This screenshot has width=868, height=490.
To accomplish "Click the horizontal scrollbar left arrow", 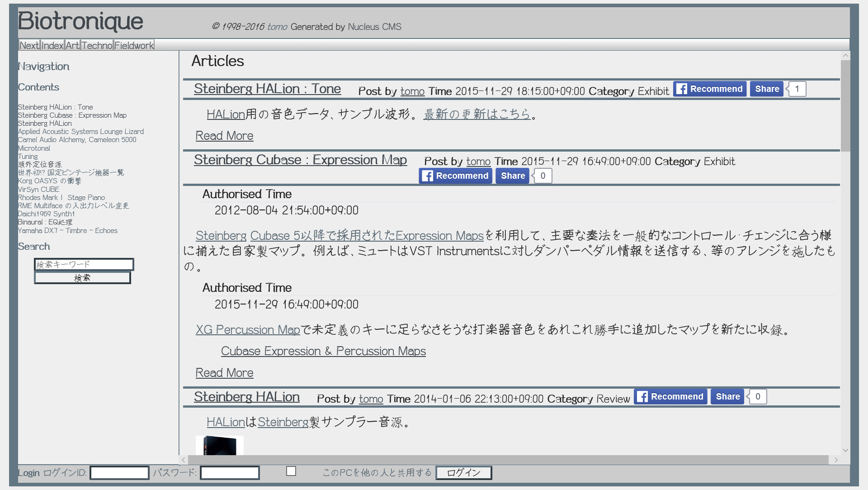I will pos(183,460).
